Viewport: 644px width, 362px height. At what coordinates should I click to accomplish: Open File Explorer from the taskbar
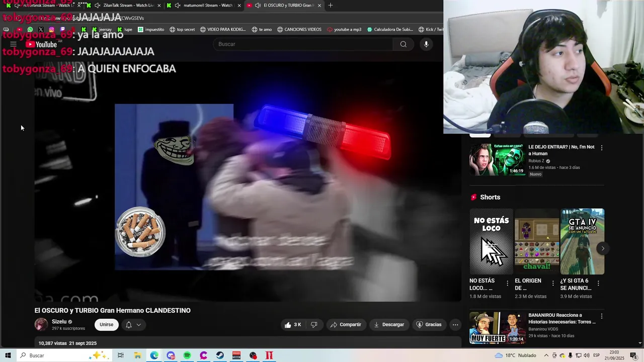point(137,355)
